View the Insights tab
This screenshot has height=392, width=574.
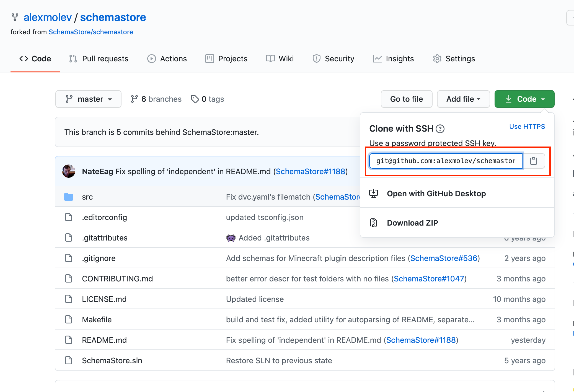point(393,59)
